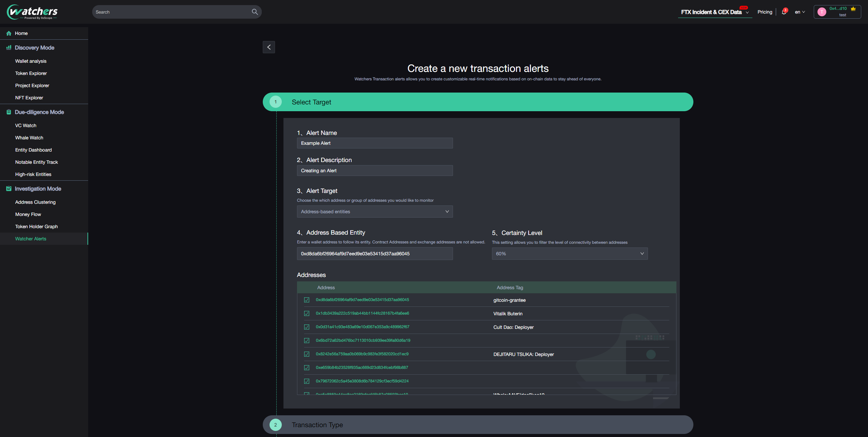The width and height of the screenshot is (868, 437).
Task: Click the Pricing link
Action: [x=765, y=12]
